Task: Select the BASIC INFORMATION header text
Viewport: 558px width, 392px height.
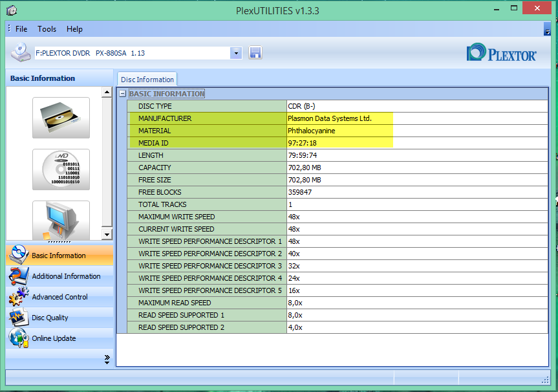Action: point(167,94)
